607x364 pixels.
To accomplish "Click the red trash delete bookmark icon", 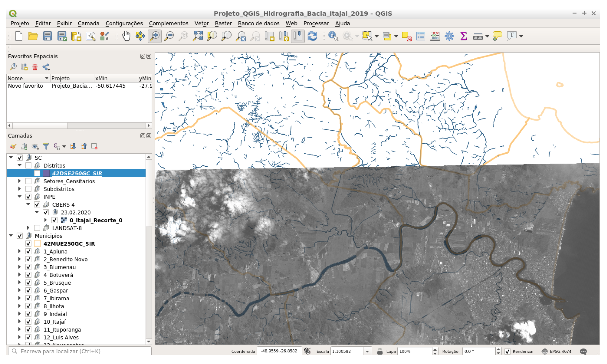I will pos(35,67).
